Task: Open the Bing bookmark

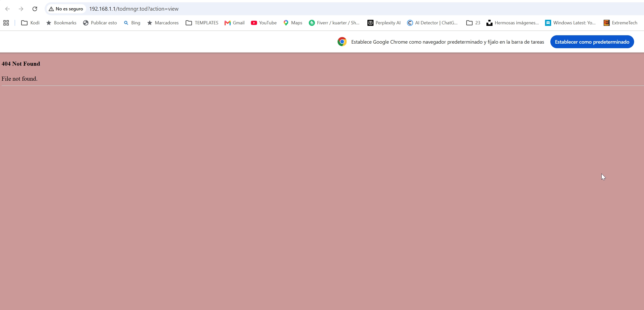Action: click(x=132, y=23)
